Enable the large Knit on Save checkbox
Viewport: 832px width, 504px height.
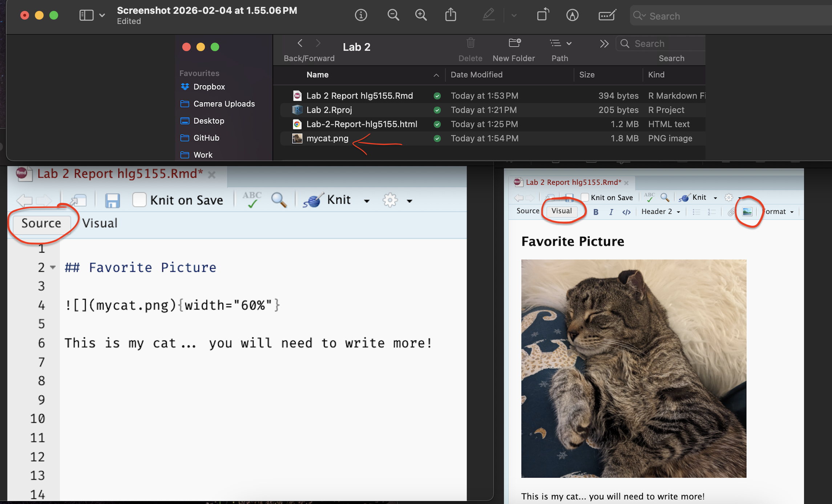[139, 200]
